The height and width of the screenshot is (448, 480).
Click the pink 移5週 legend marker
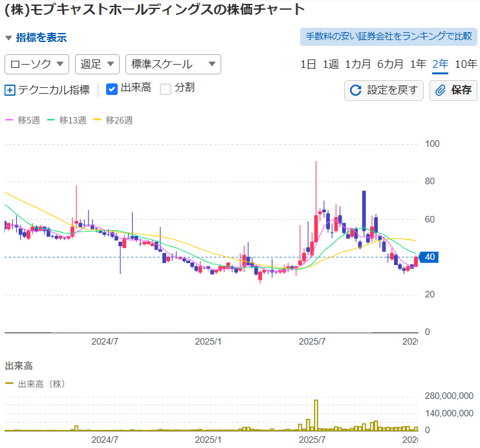9,120
